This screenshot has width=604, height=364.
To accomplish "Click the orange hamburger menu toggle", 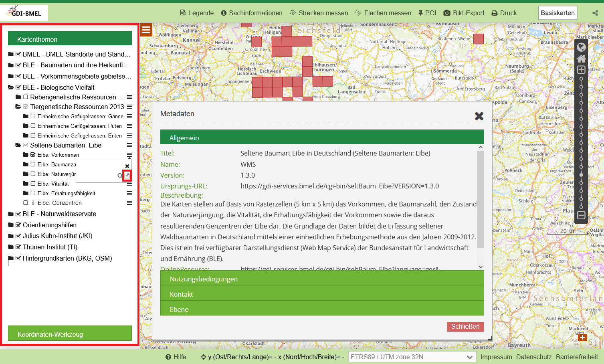I will pyautogui.click(x=146, y=30).
